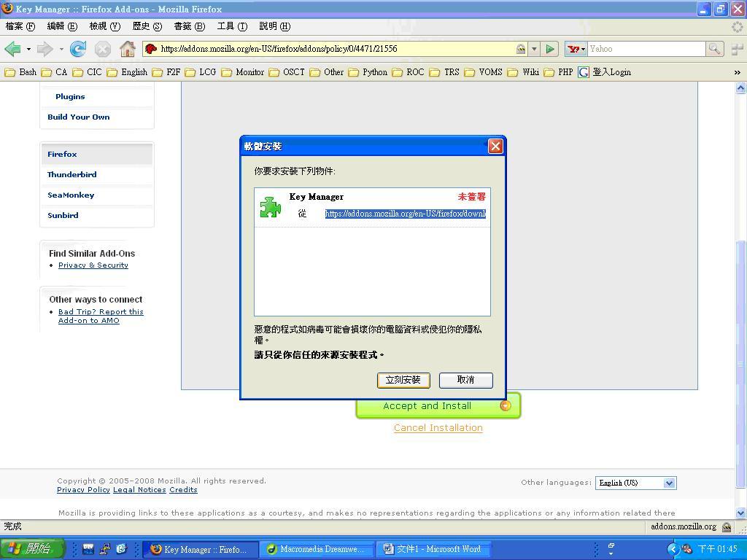
Task: Open the Other languages English (US) dropdown
Action: click(635, 483)
